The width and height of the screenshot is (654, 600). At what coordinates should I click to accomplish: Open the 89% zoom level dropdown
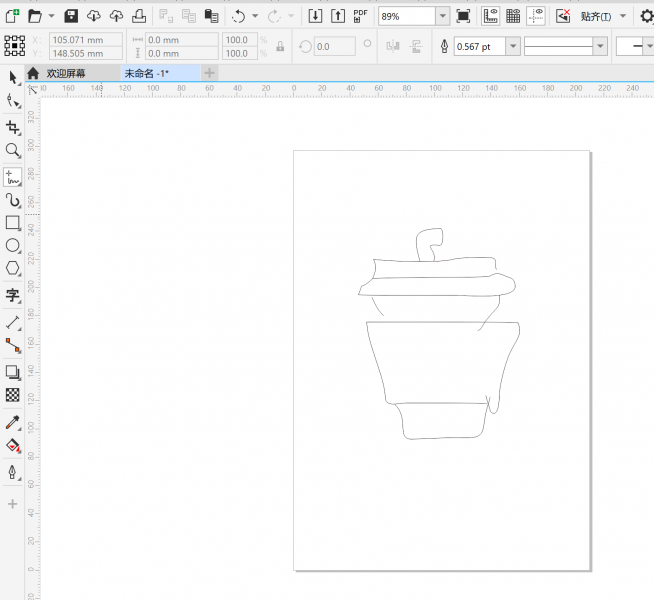[442, 17]
